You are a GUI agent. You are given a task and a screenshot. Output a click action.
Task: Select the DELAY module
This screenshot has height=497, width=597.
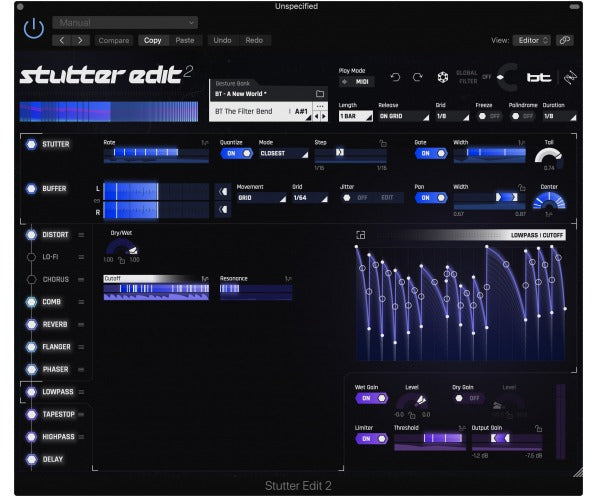click(53, 459)
